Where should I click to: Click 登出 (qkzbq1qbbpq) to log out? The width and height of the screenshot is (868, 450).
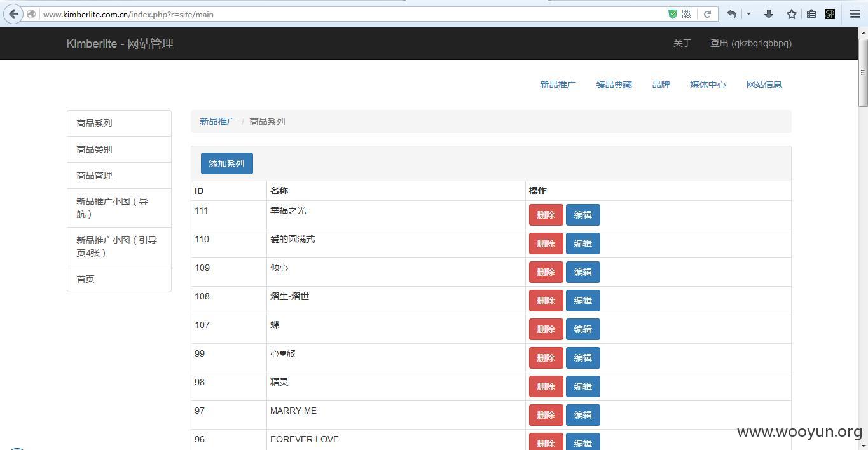click(x=751, y=43)
